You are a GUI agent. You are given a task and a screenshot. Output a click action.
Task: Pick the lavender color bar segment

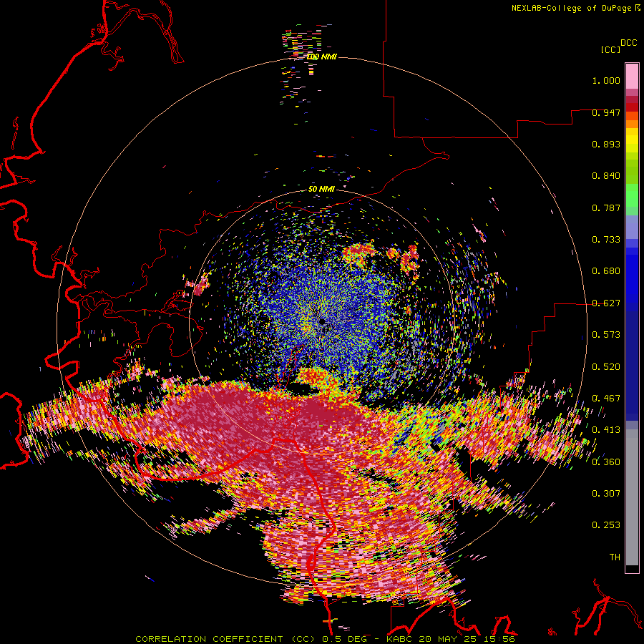click(632, 227)
